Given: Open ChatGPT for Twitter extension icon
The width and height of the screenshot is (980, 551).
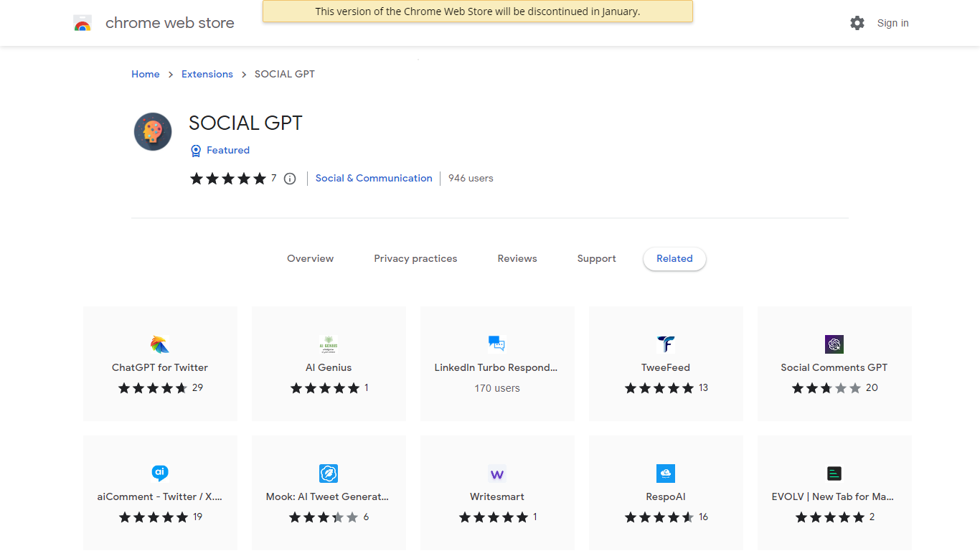Looking at the screenshot, I should [x=160, y=344].
